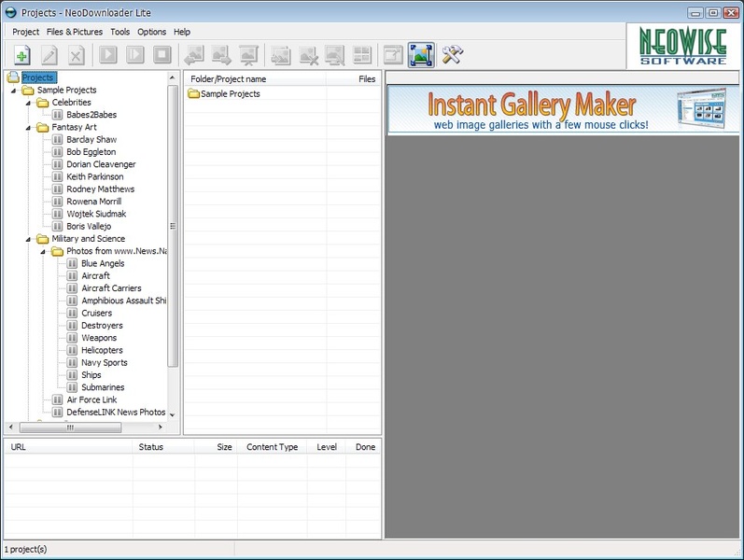This screenshot has height=560, width=744.
Task: Stop the download with the stop icon
Action: (x=161, y=55)
